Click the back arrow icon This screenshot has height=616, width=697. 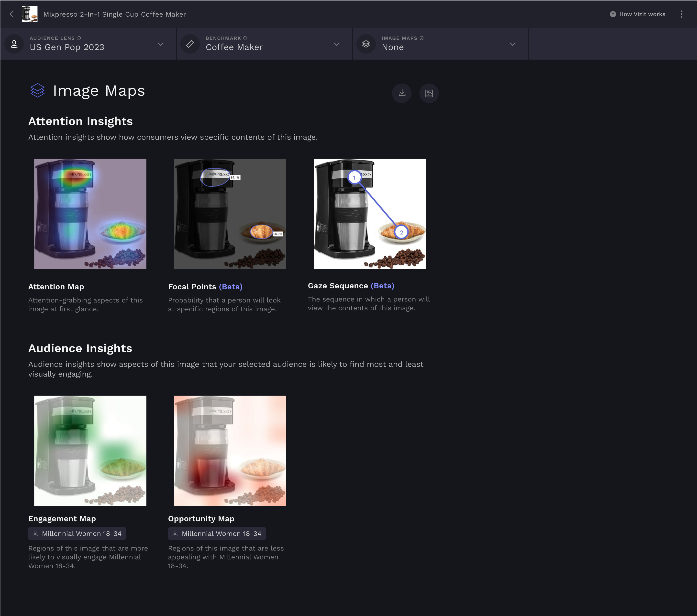coord(12,14)
